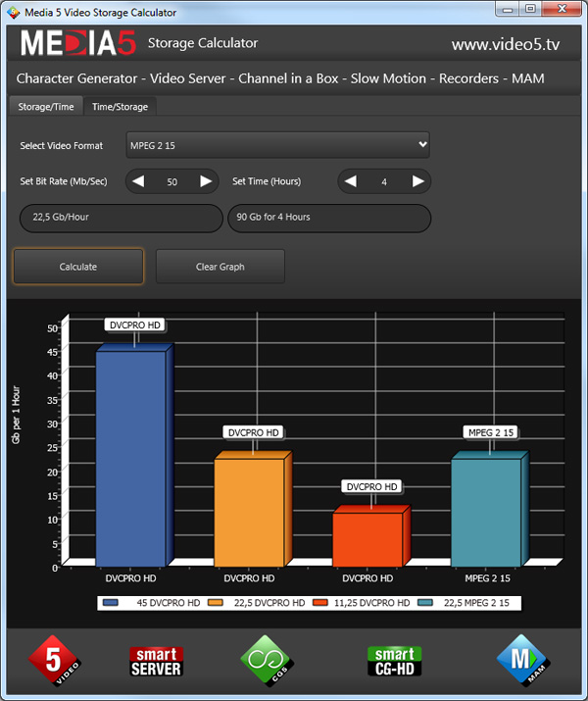Image resolution: width=588 pixels, height=701 pixels.
Task: Click the 5 Video red diamond logo
Action: pos(55,661)
